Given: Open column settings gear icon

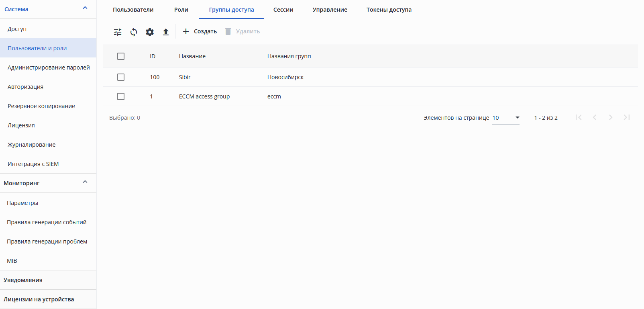Looking at the screenshot, I should pyautogui.click(x=150, y=32).
